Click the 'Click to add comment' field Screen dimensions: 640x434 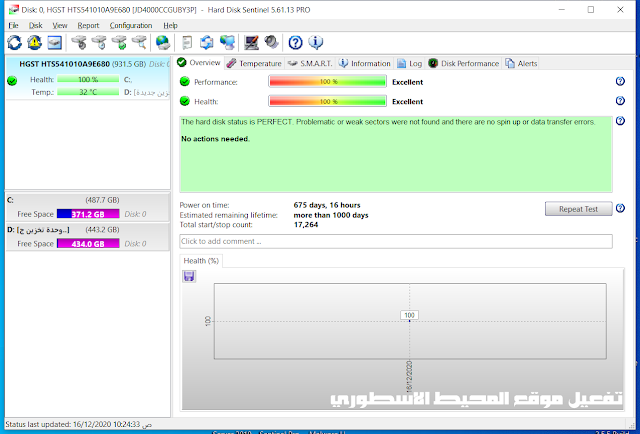(396, 241)
